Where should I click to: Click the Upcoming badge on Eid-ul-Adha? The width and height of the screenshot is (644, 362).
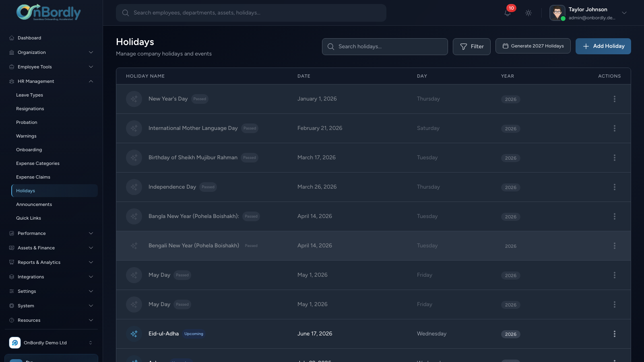194,334
